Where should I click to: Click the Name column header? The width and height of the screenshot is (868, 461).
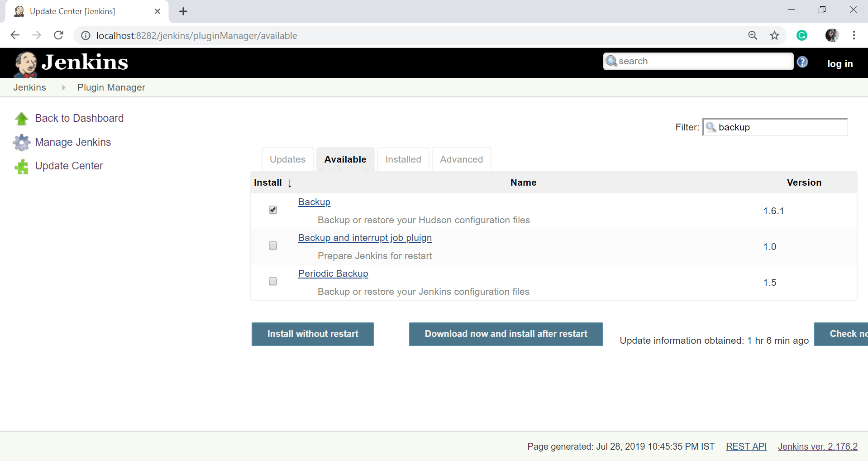(523, 182)
